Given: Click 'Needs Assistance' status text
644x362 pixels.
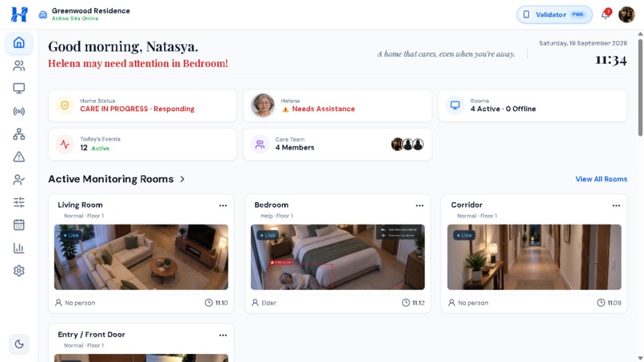Looking at the screenshot, I should tap(324, 109).
